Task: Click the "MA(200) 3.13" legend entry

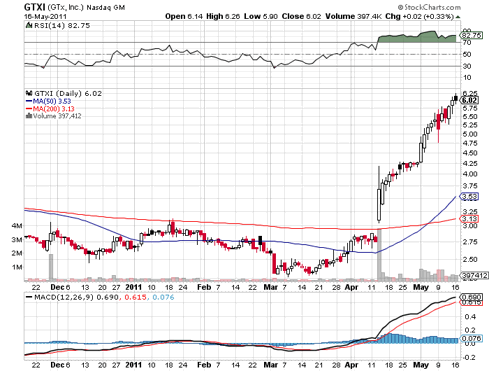Action: click(53, 109)
